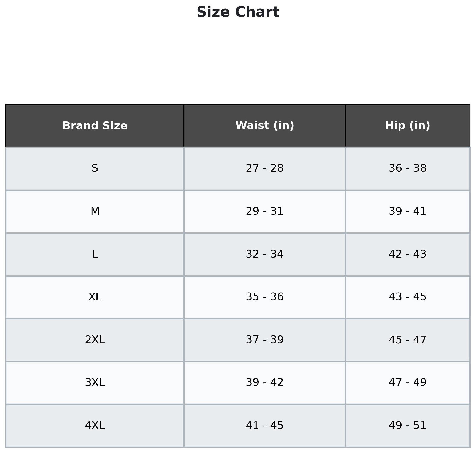Click the Size Chart title
476x453 pixels.
(238, 12)
